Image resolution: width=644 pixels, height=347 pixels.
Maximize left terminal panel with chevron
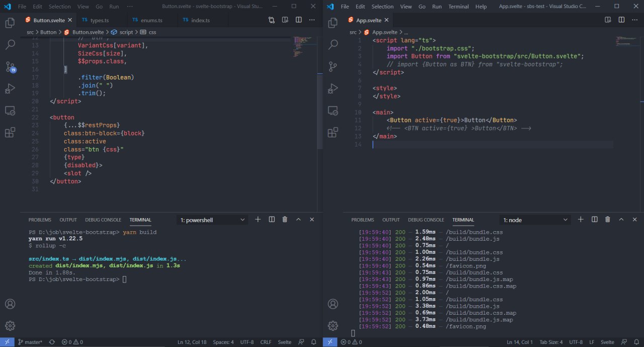[x=298, y=220]
